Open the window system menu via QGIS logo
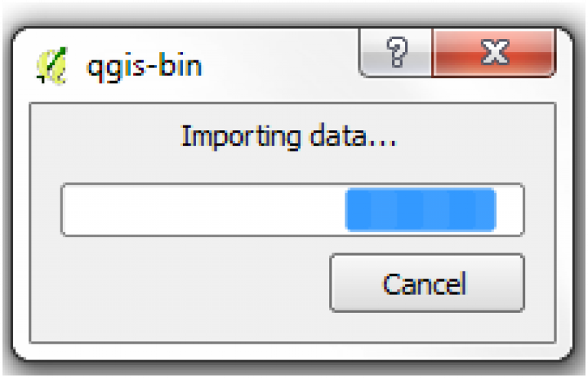The height and width of the screenshot is (378, 588). pos(52,66)
